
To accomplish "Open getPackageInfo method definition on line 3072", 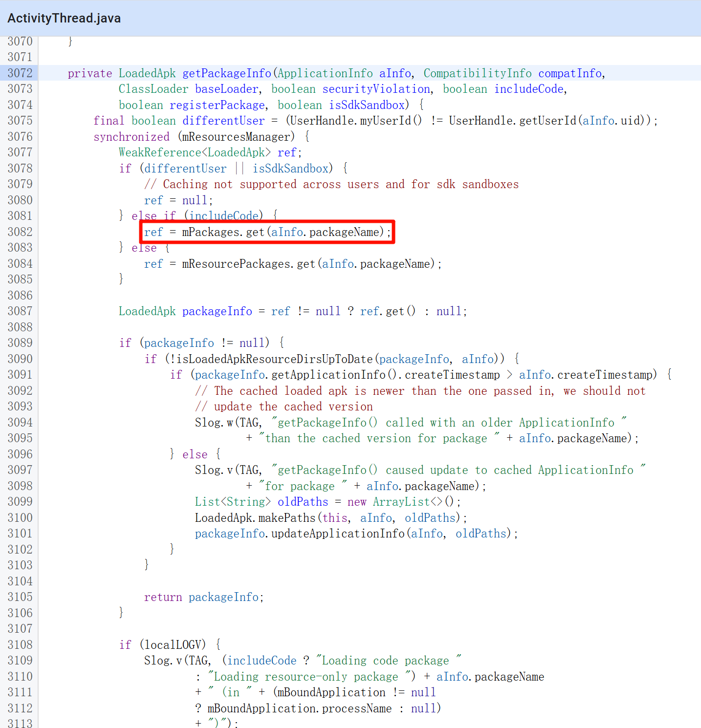I will (226, 73).
